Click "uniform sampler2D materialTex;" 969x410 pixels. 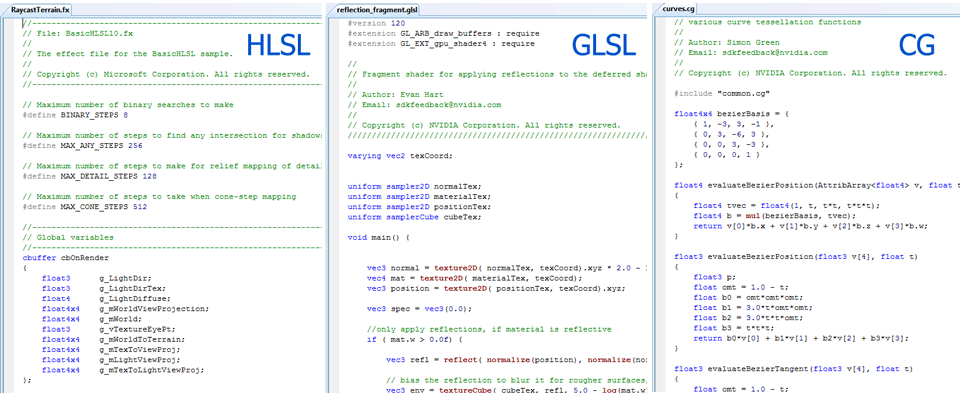tap(420, 197)
